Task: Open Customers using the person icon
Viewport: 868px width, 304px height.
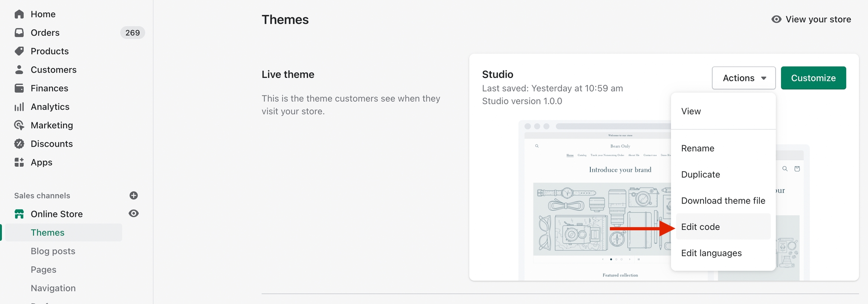Action: (19, 70)
